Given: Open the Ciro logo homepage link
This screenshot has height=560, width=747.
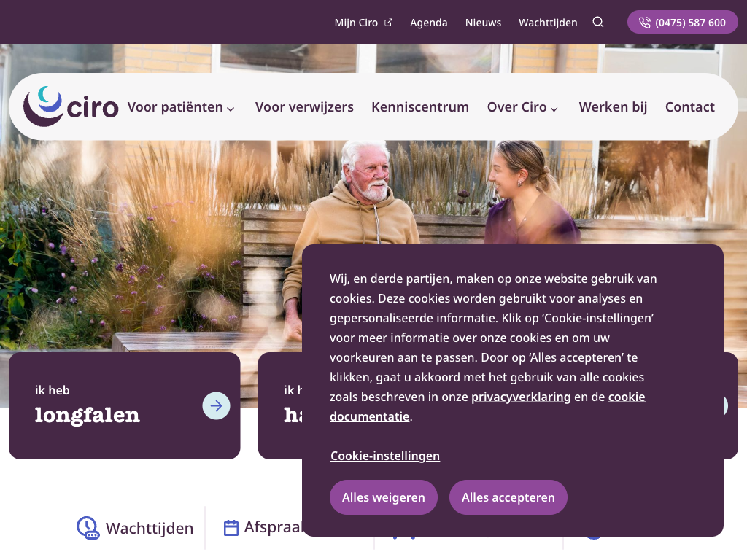Looking at the screenshot, I should coord(71,106).
